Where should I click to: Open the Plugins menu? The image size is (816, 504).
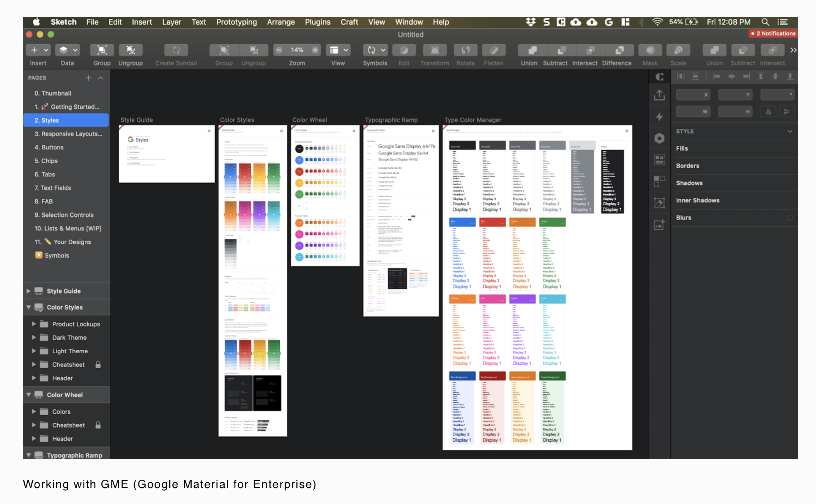tap(317, 22)
